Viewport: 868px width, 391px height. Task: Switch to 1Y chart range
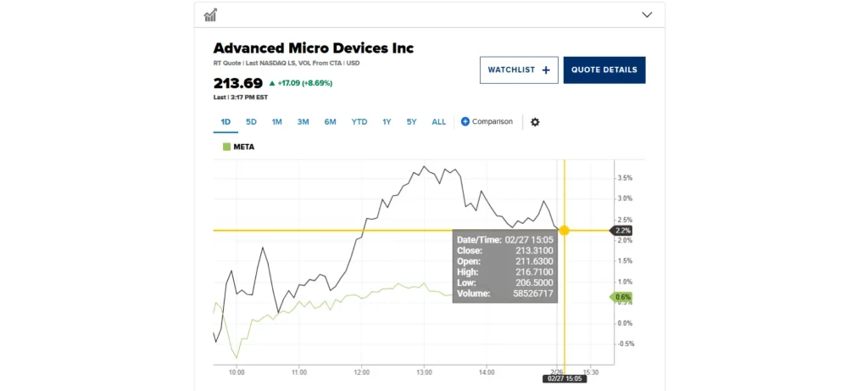(387, 122)
